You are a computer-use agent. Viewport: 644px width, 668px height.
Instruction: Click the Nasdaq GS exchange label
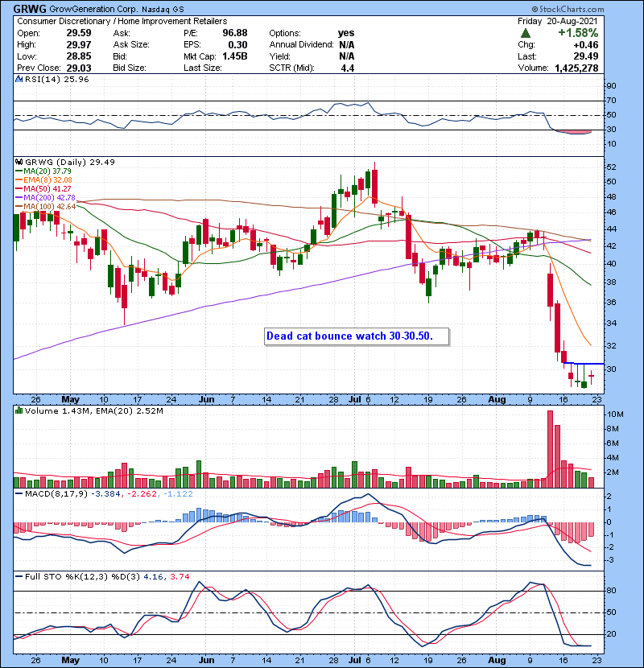pyautogui.click(x=163, y=9)
